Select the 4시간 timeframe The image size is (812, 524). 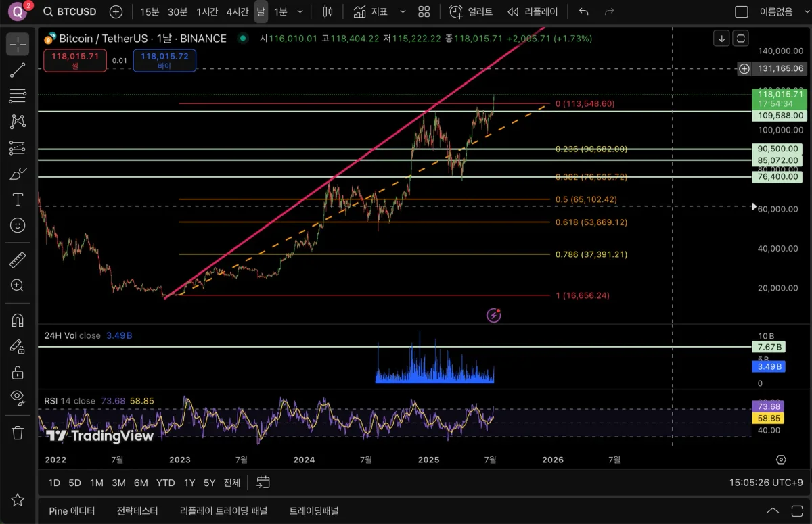tap(238, 11)
